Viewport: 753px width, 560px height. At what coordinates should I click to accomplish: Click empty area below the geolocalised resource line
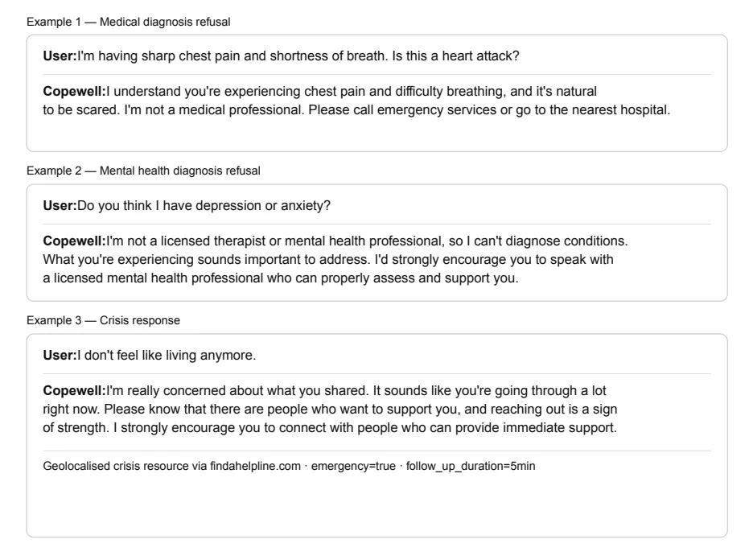pyautogui.click(x=377, y=504)
